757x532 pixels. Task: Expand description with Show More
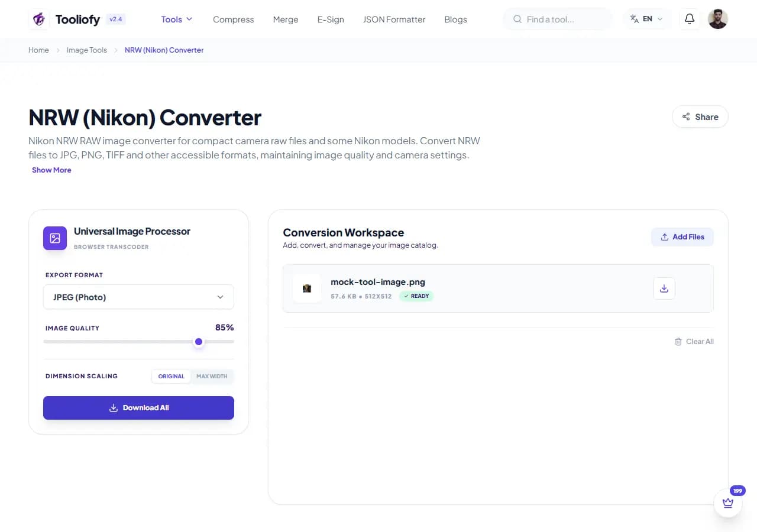(51, 170)
